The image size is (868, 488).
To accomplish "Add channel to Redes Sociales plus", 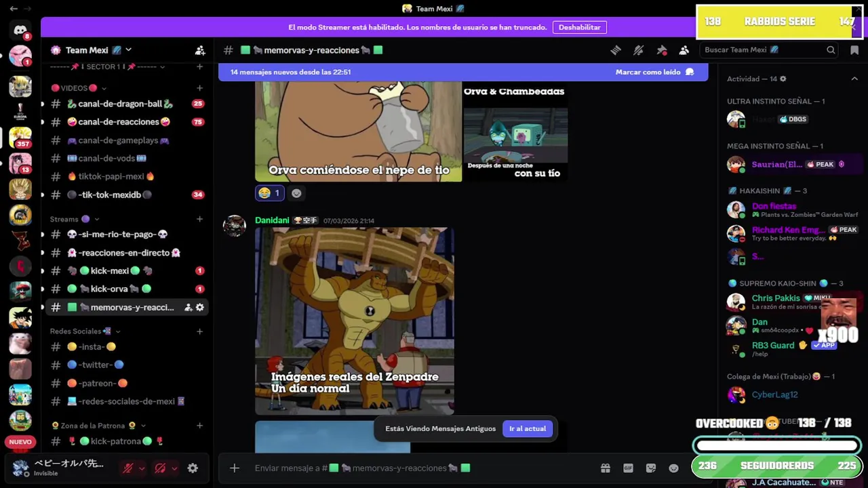I will click(x=199, y=331).
